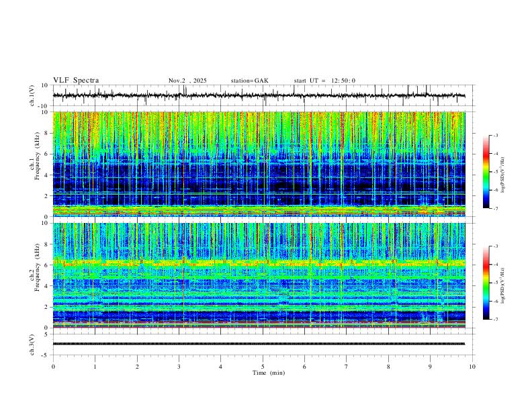Click the ch.3 voltage black band trace
532x411 pixels.
pos(259,344)
